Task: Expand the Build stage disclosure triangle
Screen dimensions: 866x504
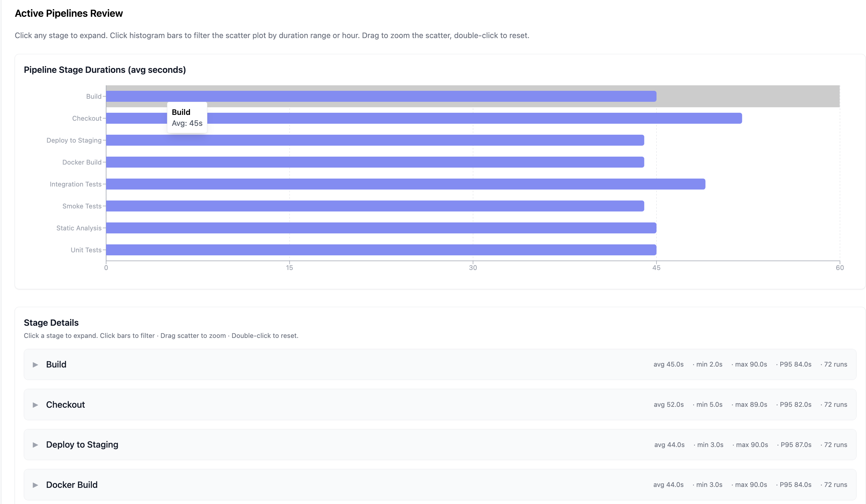Action: [35, 365]
